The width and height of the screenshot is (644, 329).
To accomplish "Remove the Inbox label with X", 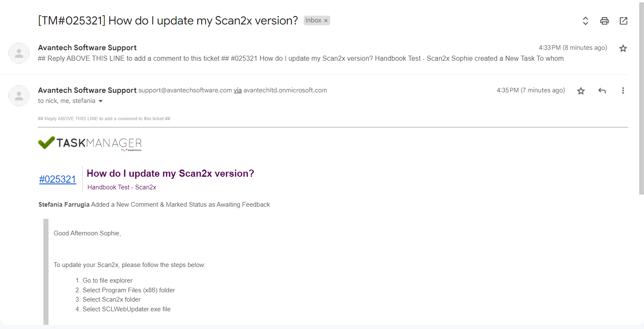I will [326, 21].
